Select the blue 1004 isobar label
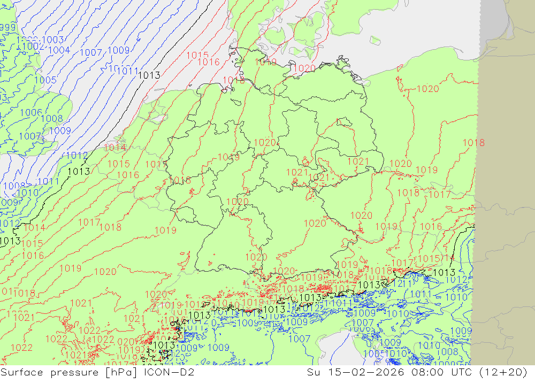Image resolution: width=535 pixels, height=392 pixels. pyautogui.click(x=59, y=50)
